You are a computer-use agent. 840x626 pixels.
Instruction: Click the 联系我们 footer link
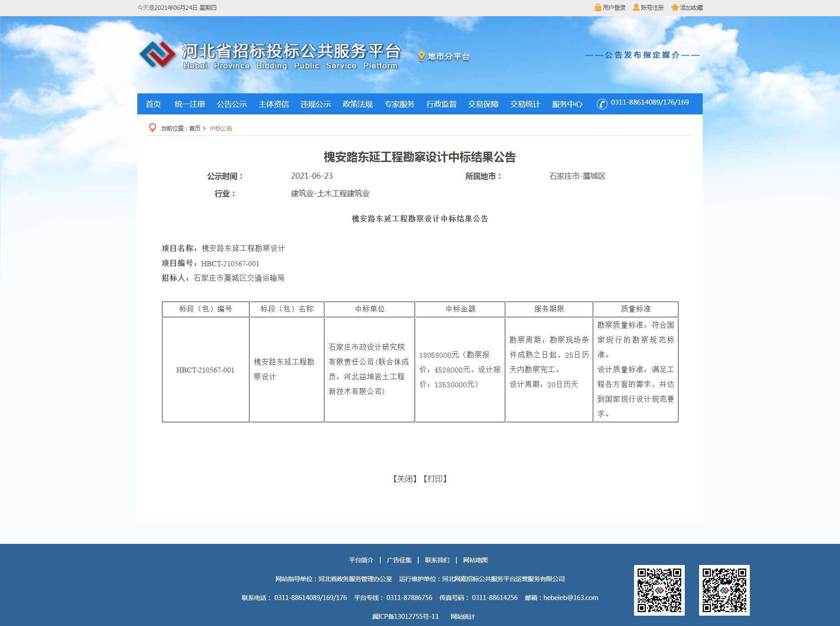coord(437,560)
